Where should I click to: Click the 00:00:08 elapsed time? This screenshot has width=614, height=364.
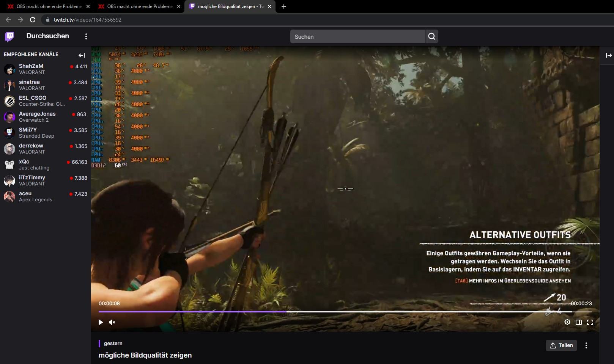tap(109, 303)
